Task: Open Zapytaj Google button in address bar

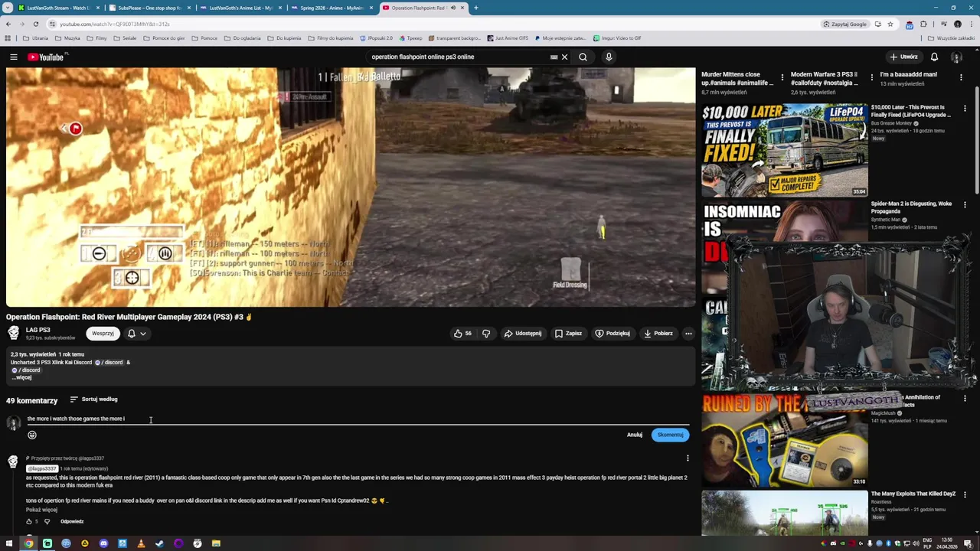Action: pyautogui.click(x=845, y=24)
